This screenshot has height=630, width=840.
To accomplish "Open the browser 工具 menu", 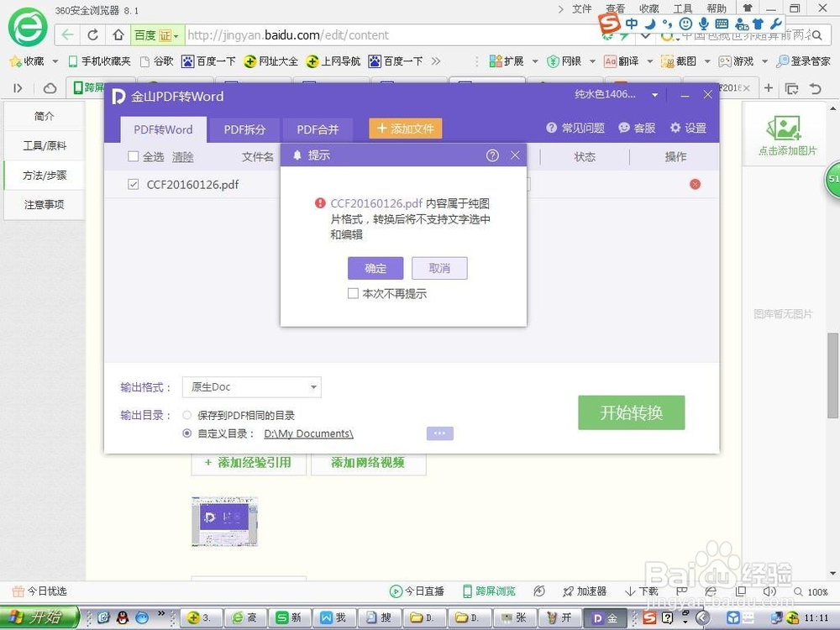I will click(682, 8).
